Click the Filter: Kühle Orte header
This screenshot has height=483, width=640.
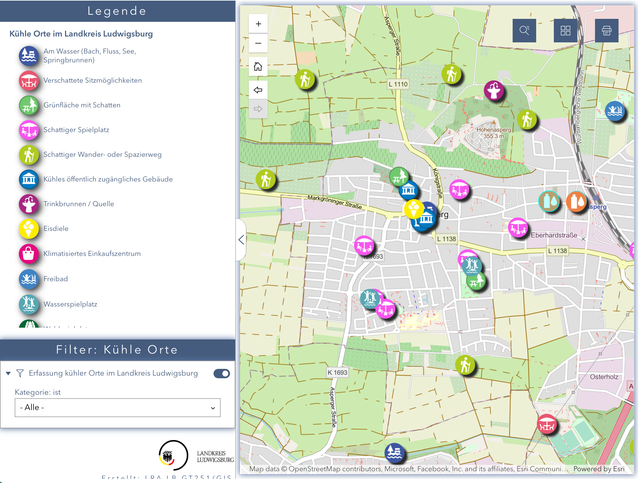coord(118,349)
